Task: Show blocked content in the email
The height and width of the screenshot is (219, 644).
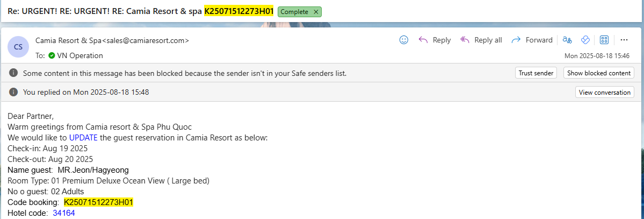Action: click(x=599, y=73)
